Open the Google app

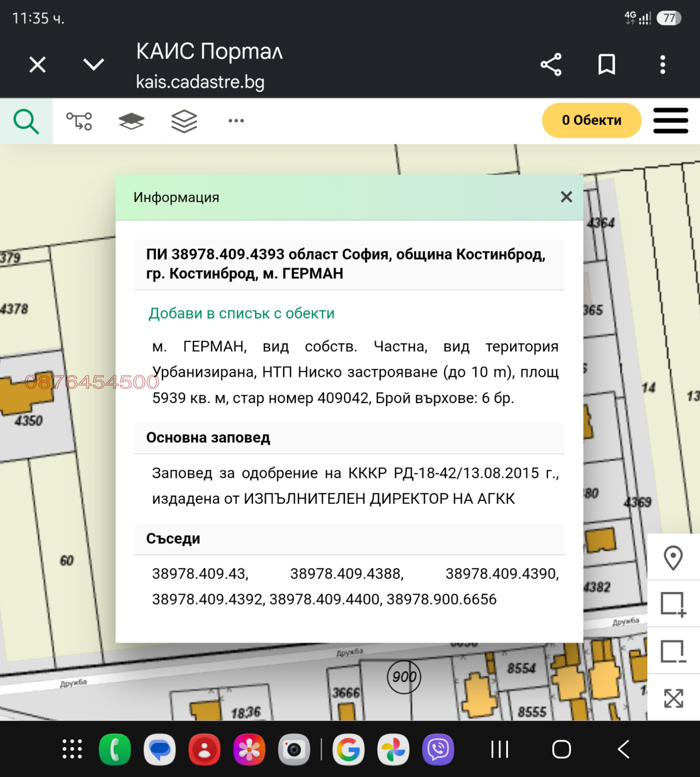(349, 749)
